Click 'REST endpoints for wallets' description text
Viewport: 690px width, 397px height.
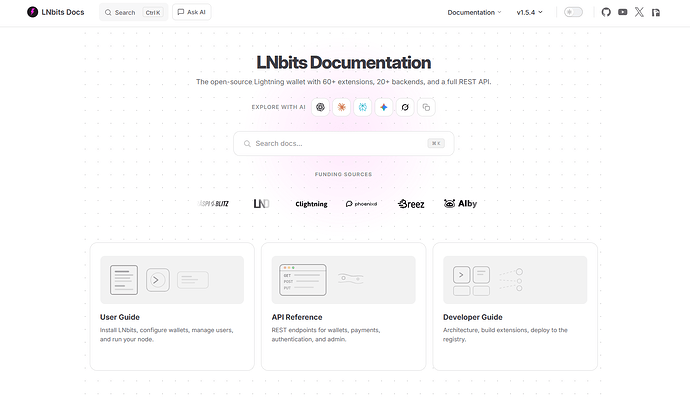326,335
